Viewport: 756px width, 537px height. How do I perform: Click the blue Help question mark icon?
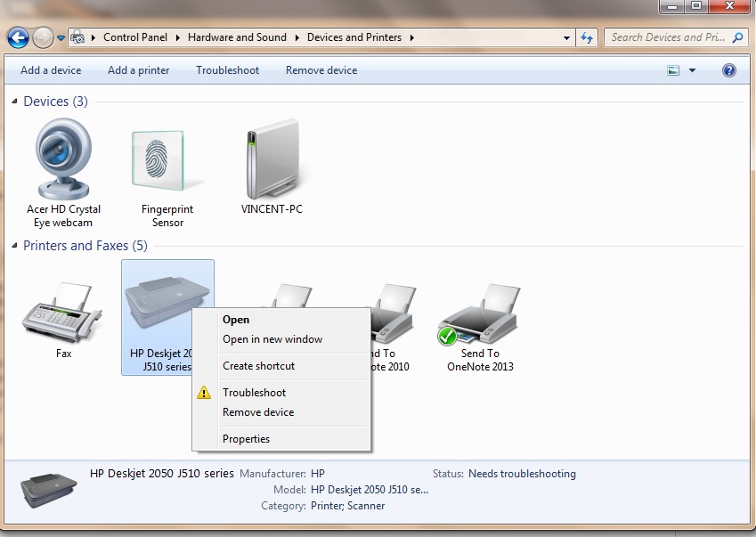tap(729, 70)
